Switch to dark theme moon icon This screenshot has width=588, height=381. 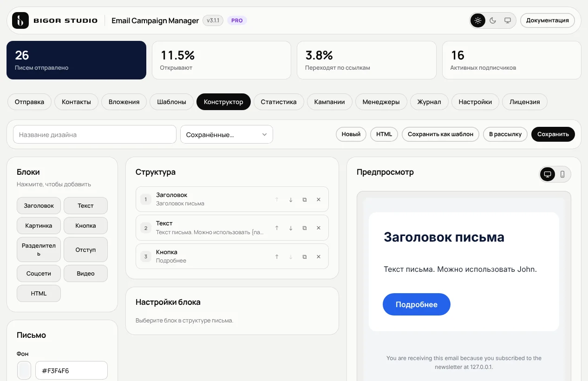pos(493,20)
